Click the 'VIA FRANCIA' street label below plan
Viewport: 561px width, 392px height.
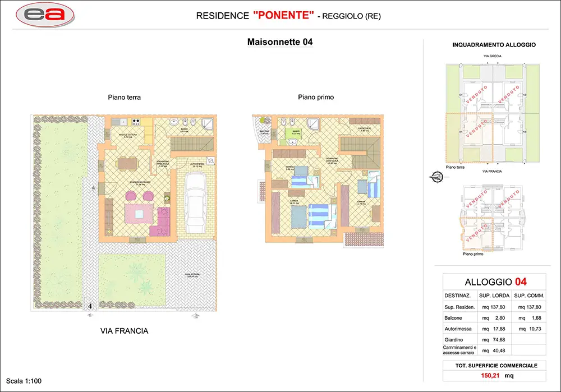point(124,331)
